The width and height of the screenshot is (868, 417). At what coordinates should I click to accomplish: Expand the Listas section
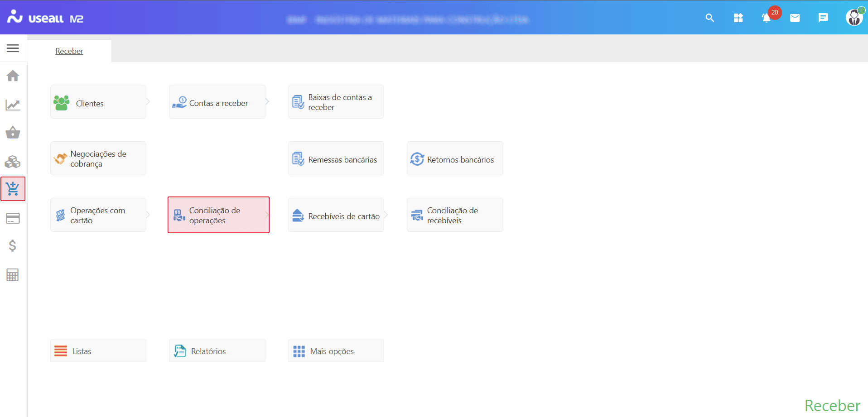98,351
